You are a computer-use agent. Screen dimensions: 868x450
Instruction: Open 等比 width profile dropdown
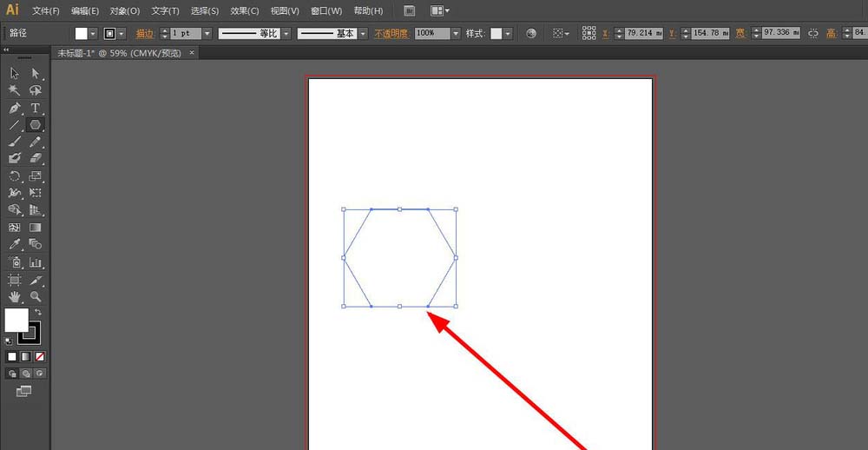(x=286, y=33)
